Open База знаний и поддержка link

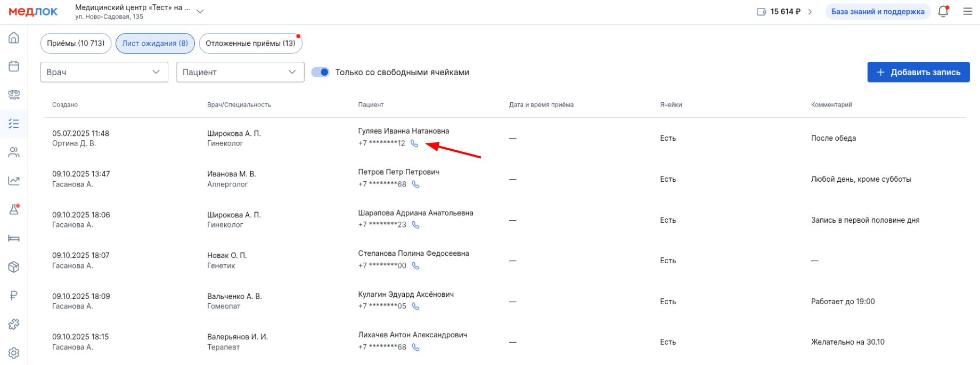[x=877, y=11]
